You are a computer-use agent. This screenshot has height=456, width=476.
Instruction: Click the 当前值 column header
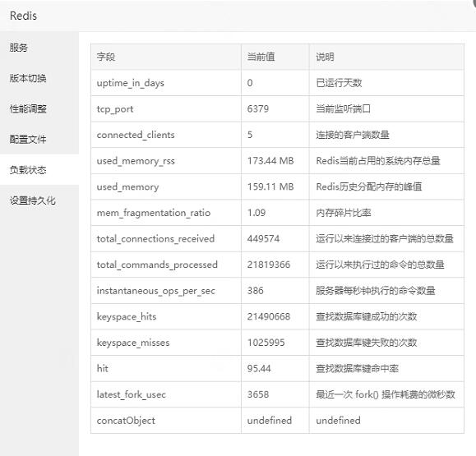[275, 57]
